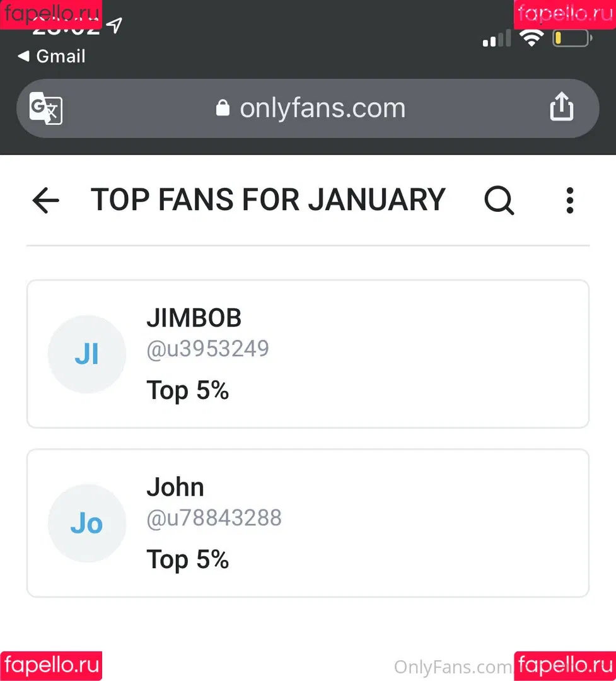616x681 pixels.
Task: Open JIMBOB's JI avatar
Action: point(87,354)
